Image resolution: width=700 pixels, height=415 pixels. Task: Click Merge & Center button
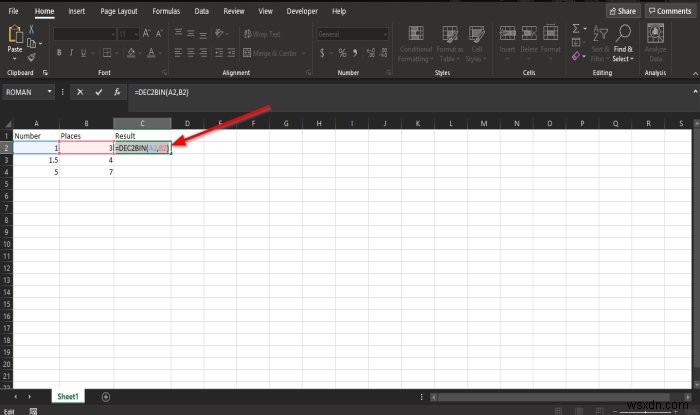(270, 53)
